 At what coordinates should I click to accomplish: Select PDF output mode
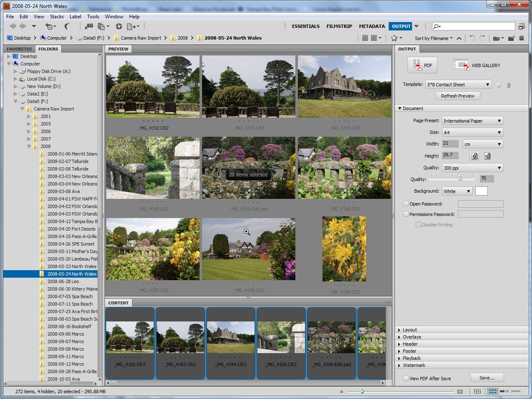point(422,65)
